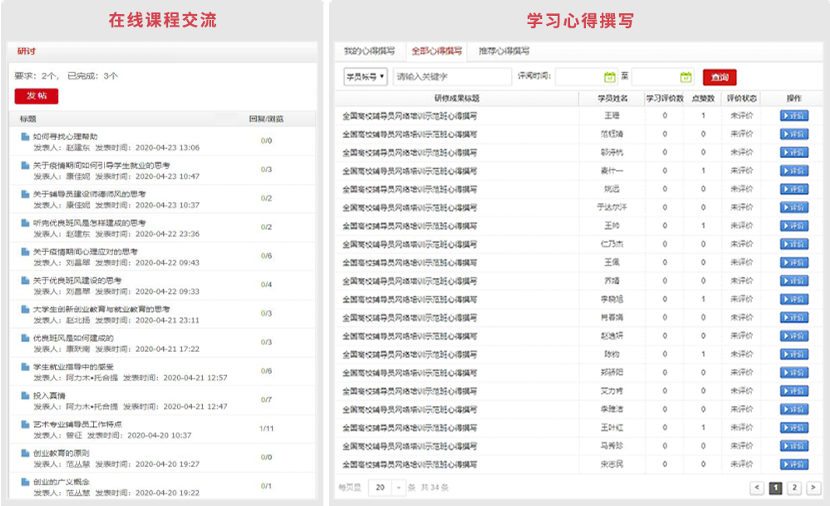Jump to page 2 in pagination
The height and width of the screenshot is (506, 830).
tap(794, 488)
